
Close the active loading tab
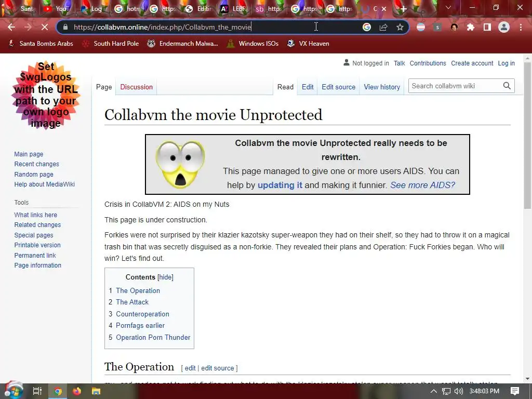pos(384,9)
